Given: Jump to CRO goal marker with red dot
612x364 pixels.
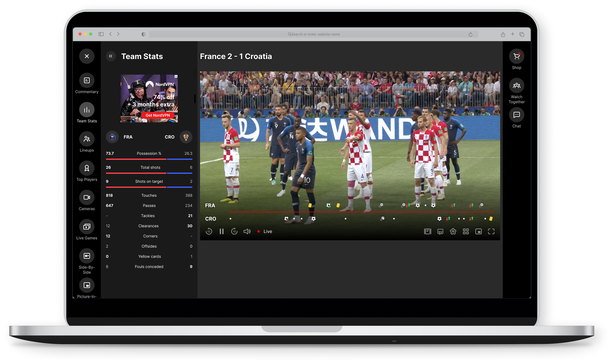Looking at the screenshot, I should click(286, 218).
